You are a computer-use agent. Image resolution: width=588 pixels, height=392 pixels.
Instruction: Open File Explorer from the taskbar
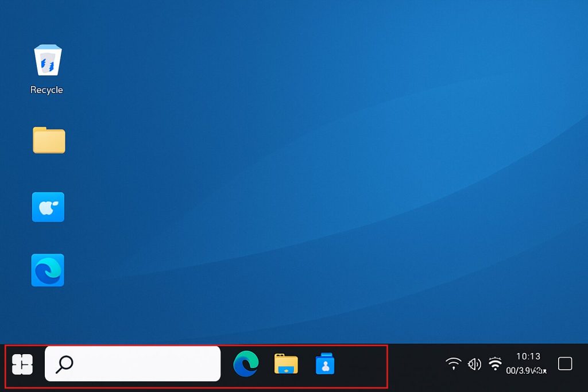tap(286, 364)
